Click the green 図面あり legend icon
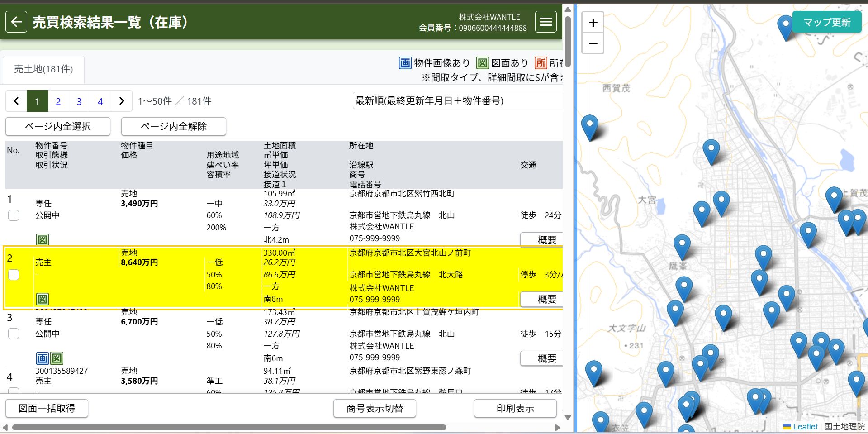868x434 pixels. (482, 63)
